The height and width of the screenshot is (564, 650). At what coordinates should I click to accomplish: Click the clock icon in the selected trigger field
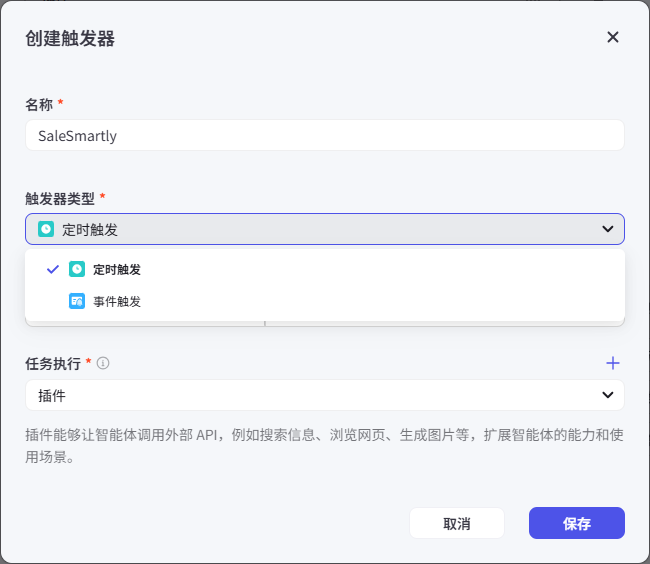[x=45, y=229]
